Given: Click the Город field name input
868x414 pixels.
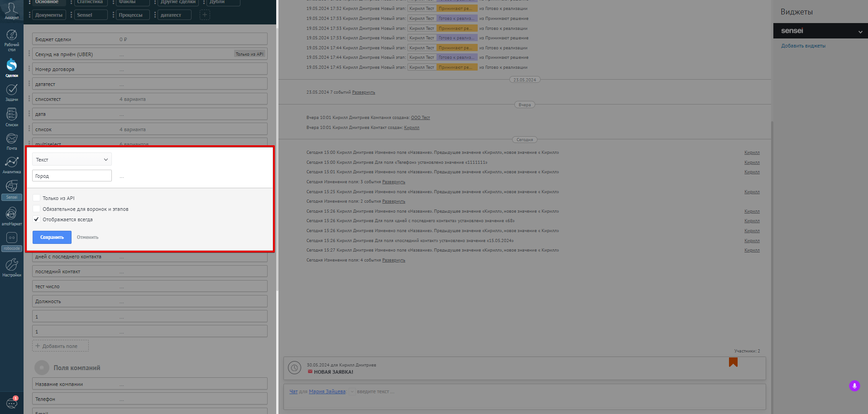Looking at the screenshot, I should pyautogui.click(x=72, y=176).
